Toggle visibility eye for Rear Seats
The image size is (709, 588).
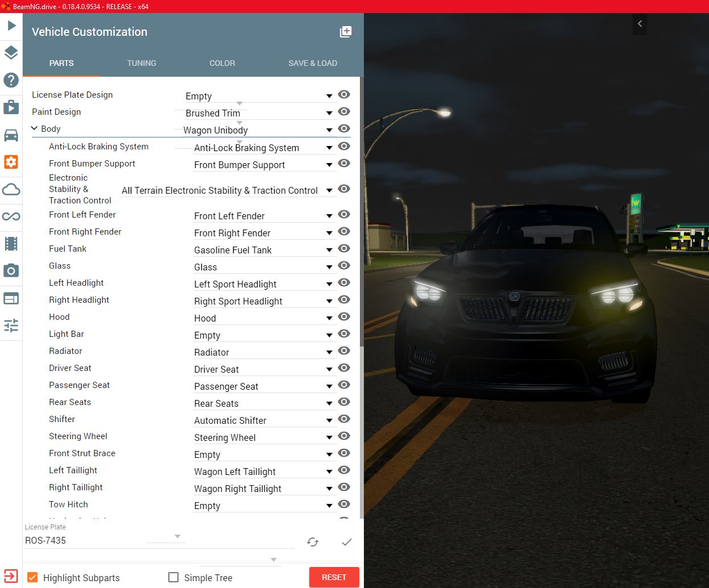click(344, 402)
